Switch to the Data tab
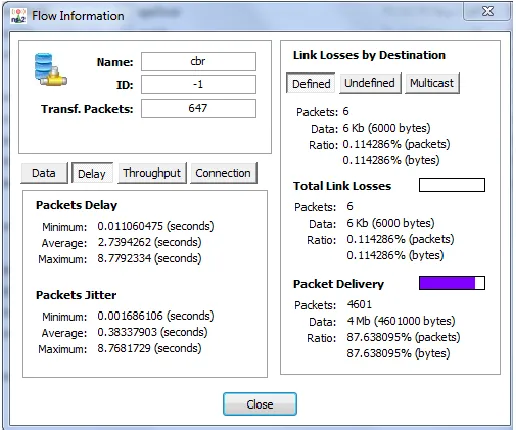 pyautogui.click(x=44, y=173)
